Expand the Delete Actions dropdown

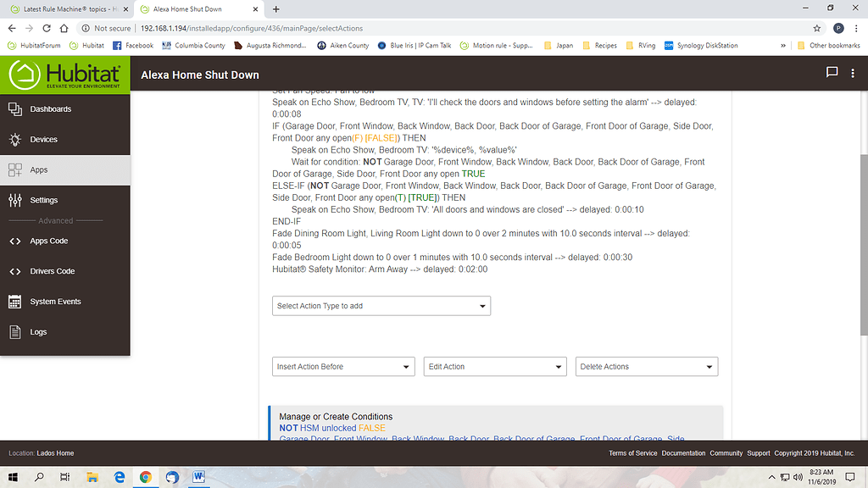tap(647, 367)
